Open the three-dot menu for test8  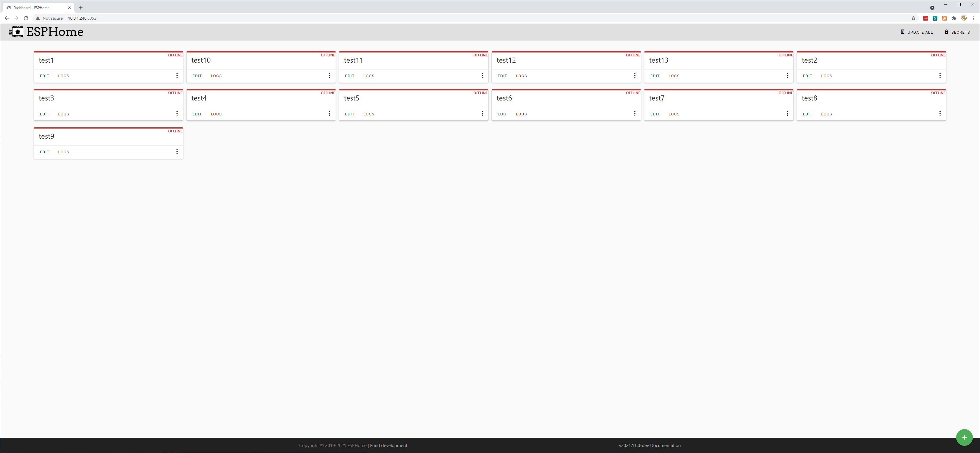coord(940,113)
